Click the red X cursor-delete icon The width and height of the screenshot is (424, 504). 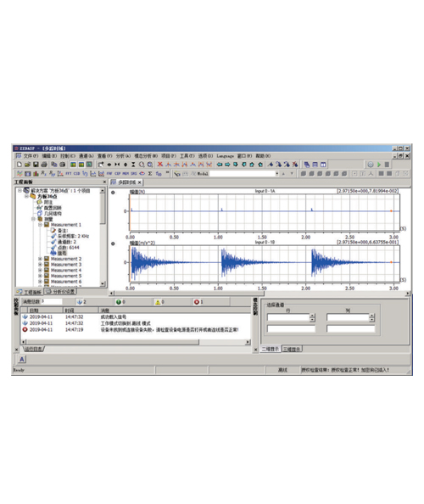coord(159,165)
